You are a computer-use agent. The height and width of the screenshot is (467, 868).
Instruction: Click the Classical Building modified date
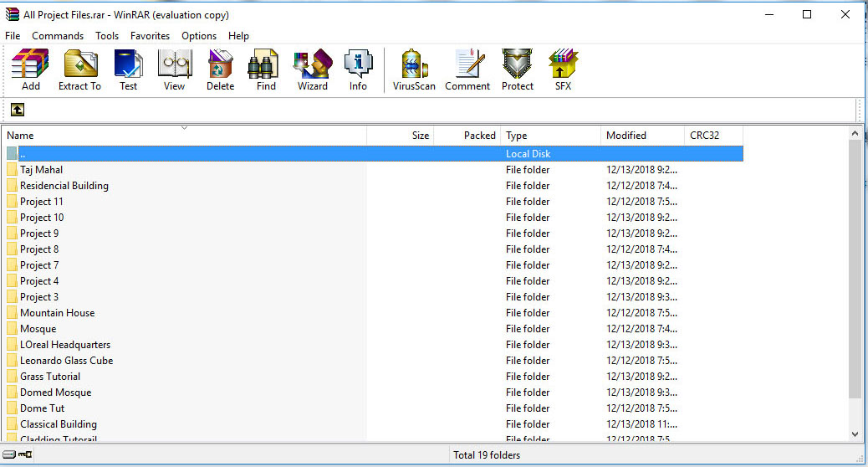click(641, 424)
